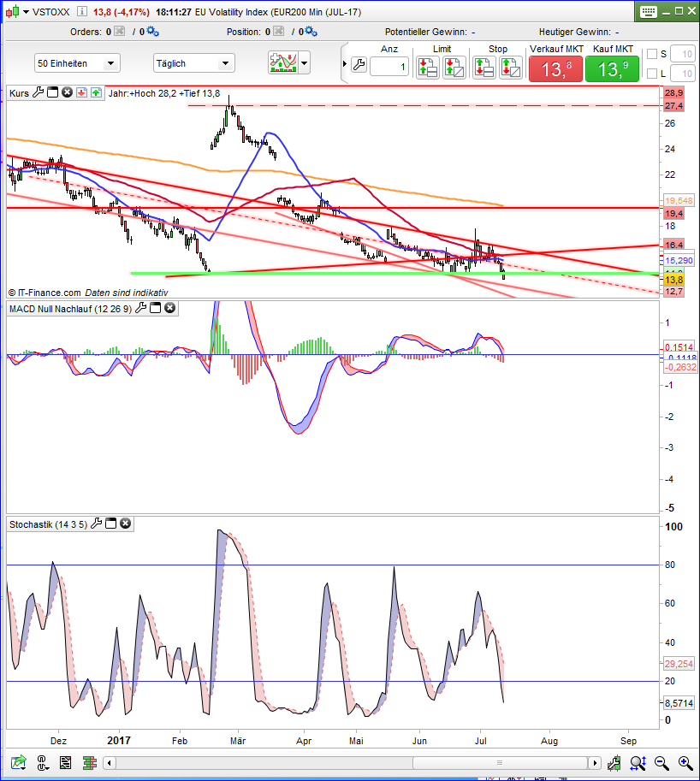The width and height of the screenshot is (700, 781).
Task: Open the candlestick chart-style dropdown beside VSTOXX
Action: [x=16, y=11]
